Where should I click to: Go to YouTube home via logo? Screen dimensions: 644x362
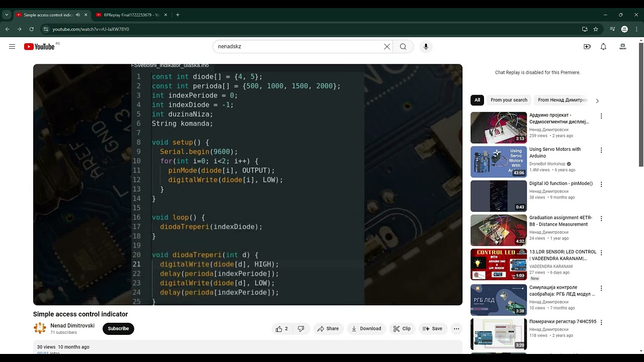coord(39,47)
